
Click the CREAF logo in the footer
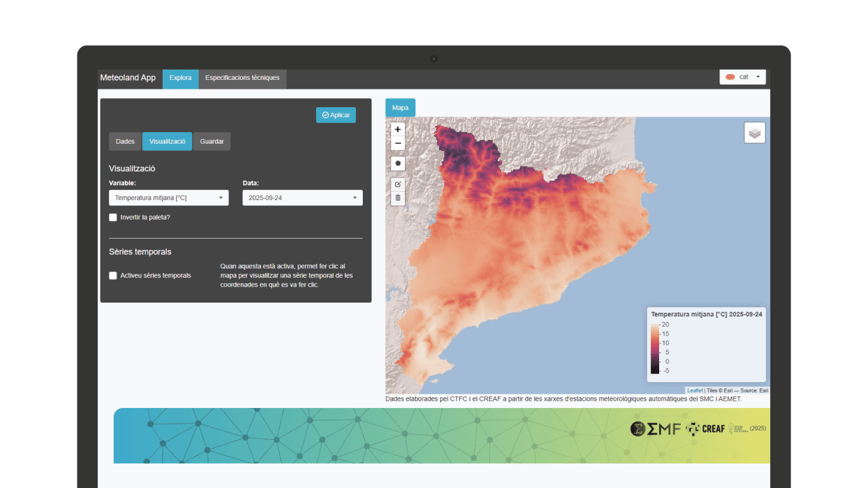click(x=705, y=428)
